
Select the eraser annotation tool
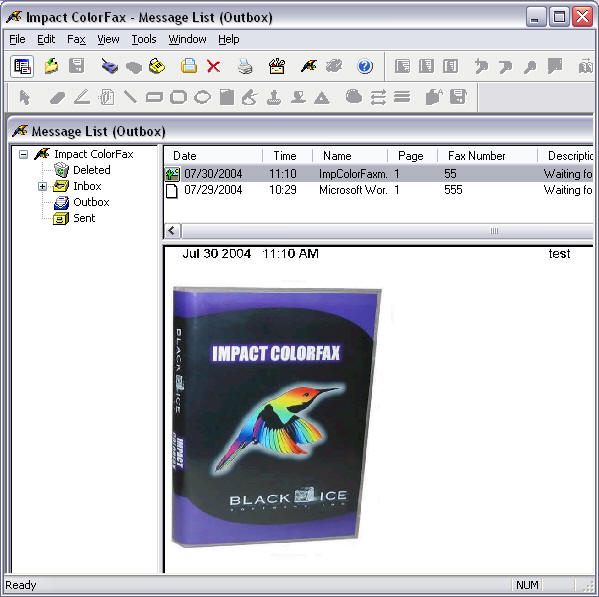tap(58, 97)
